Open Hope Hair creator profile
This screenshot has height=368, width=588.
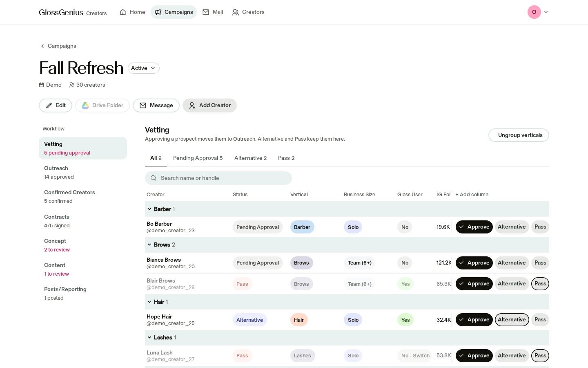coord(159,317)
